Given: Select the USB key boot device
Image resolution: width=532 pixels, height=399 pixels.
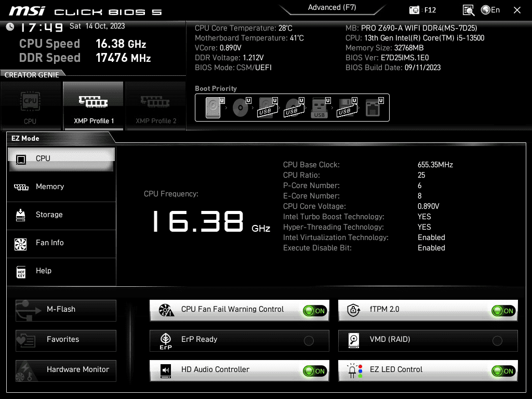Looking at the screenshot, I should point(320,108).
